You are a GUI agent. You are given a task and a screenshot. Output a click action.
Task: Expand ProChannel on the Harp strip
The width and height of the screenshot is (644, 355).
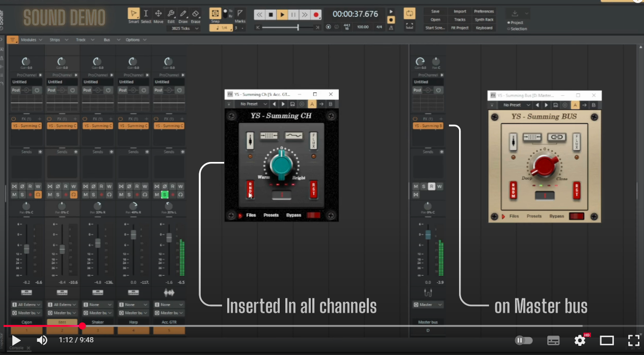pyautogui.click(x=147, y=75)
